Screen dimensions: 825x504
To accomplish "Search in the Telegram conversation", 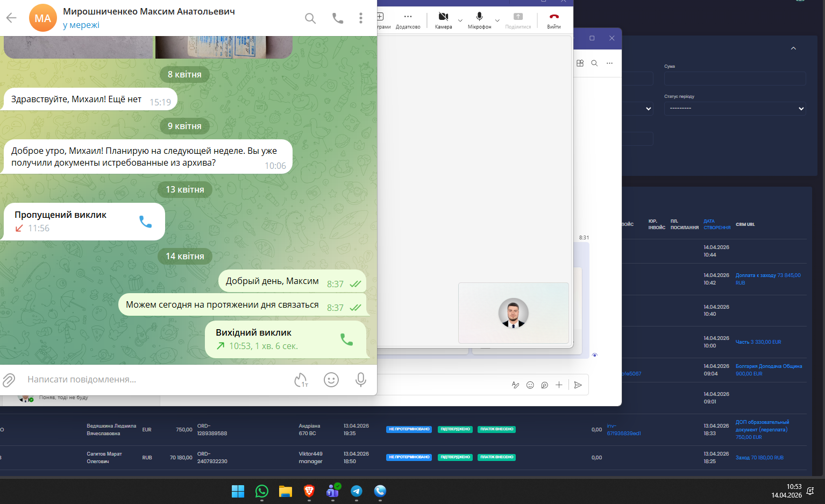I will click(310, 18).
